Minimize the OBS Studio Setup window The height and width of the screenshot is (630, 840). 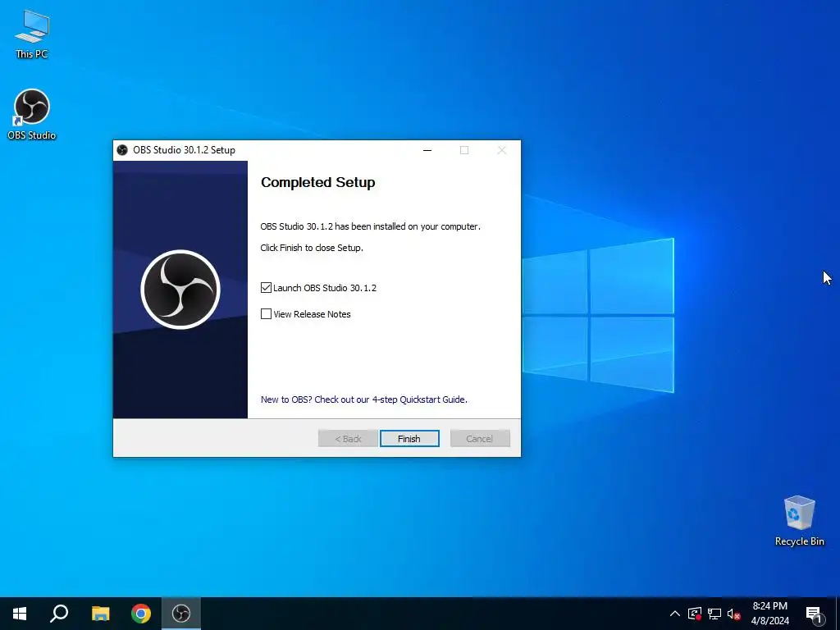pyautogui.click(x=427, y=150)
